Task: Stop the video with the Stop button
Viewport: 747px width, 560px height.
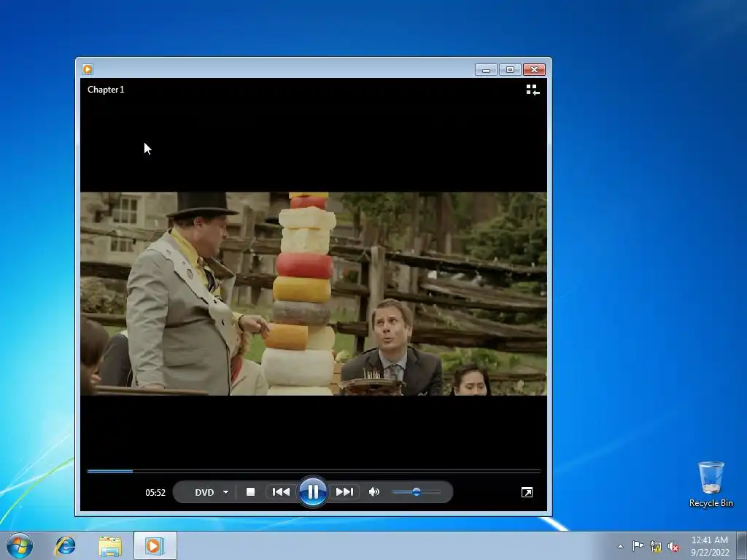Action: pyautogui.click(x=250, y=492)
